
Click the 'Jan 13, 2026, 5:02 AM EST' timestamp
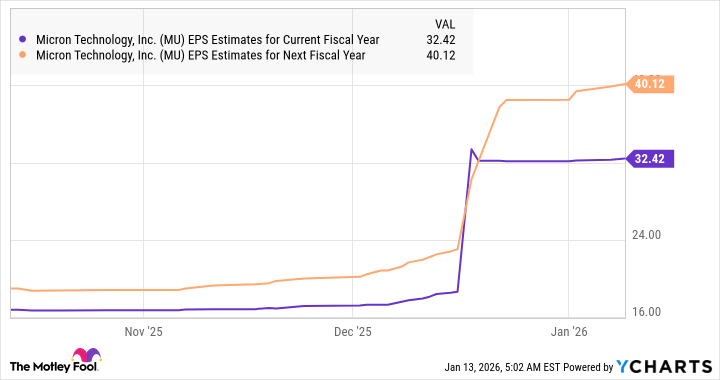pyautogui.click(x=502, y=367)
